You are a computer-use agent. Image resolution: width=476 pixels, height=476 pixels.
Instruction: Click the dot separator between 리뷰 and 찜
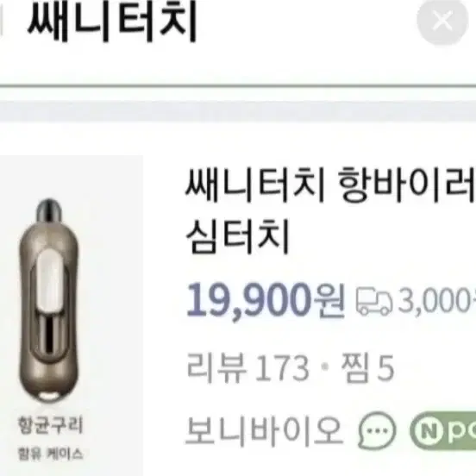325,367
